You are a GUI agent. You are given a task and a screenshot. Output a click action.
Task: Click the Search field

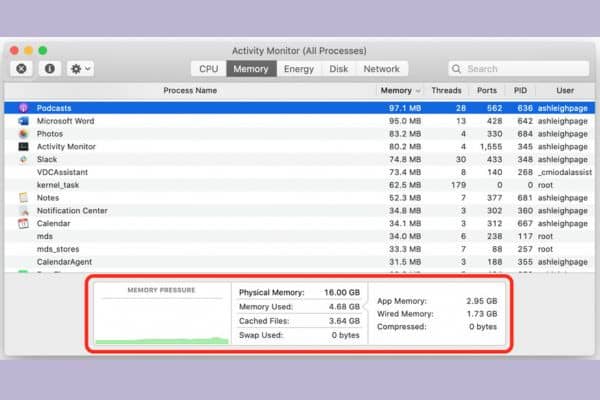click(518, 69)
